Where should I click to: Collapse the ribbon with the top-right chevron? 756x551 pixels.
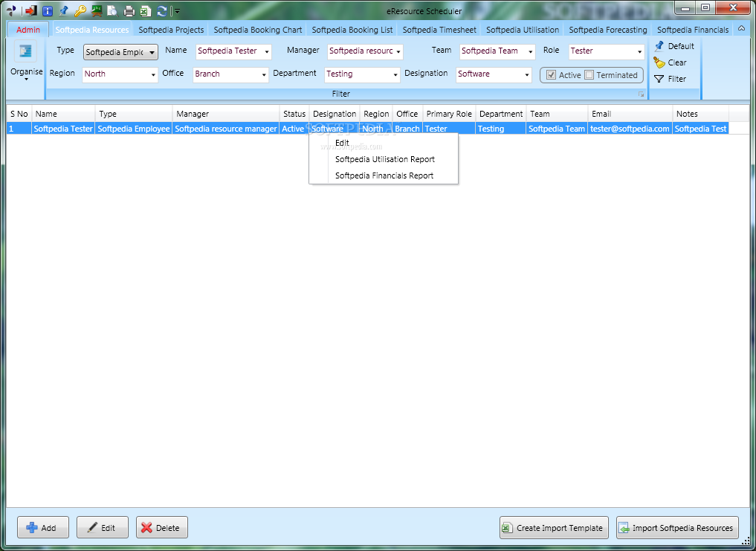742,29
